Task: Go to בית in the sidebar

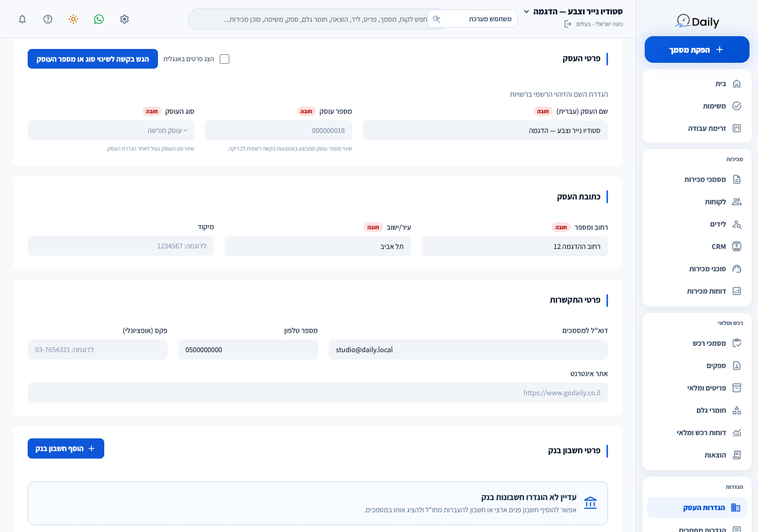Action: pyautogui.click(x=697, y=84)
